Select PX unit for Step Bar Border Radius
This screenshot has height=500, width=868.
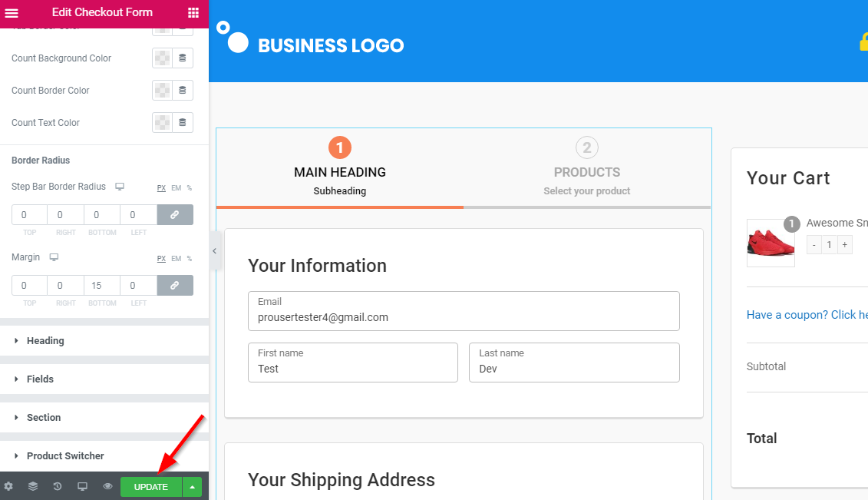(x=161, y=187)
